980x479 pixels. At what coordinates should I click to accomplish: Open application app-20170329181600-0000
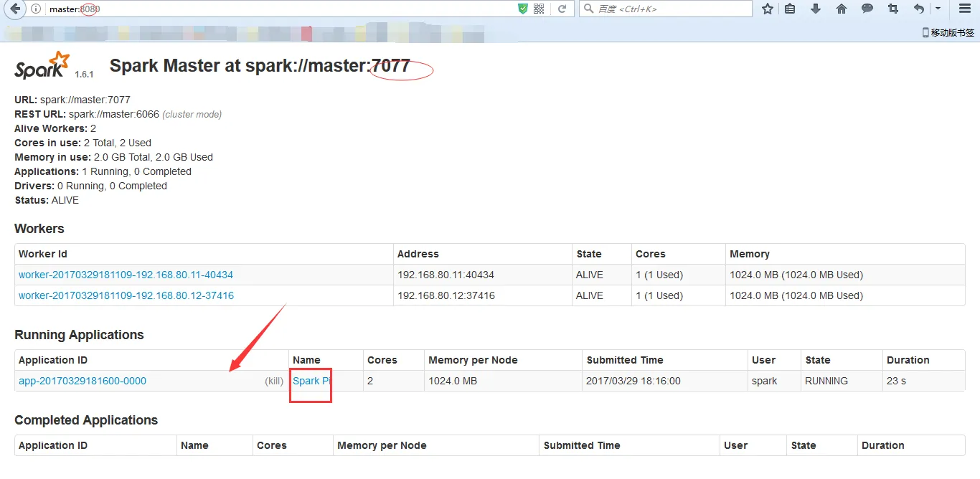click(x=83, y=381)
